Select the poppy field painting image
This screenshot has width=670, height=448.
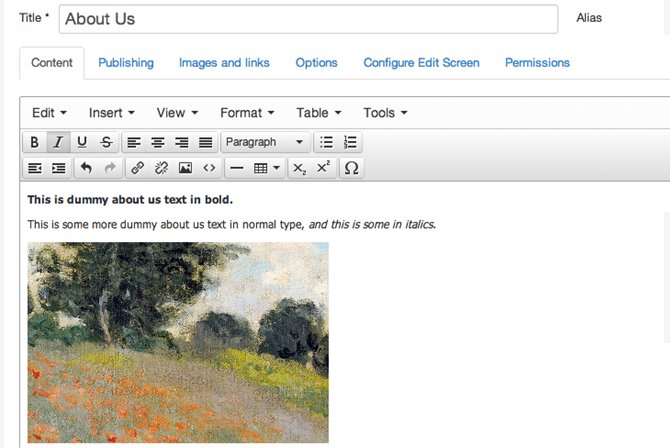click(x=178, y=342)
